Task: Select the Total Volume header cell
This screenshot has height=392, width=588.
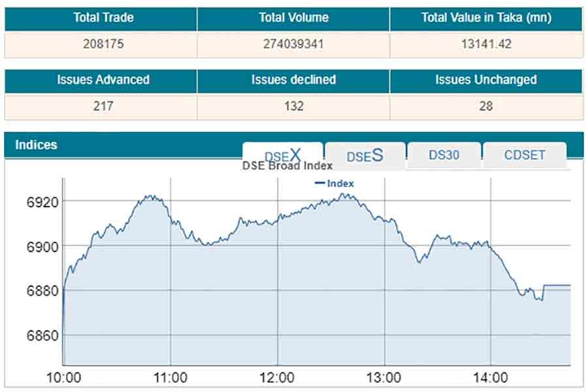Action: pos(293,18)
